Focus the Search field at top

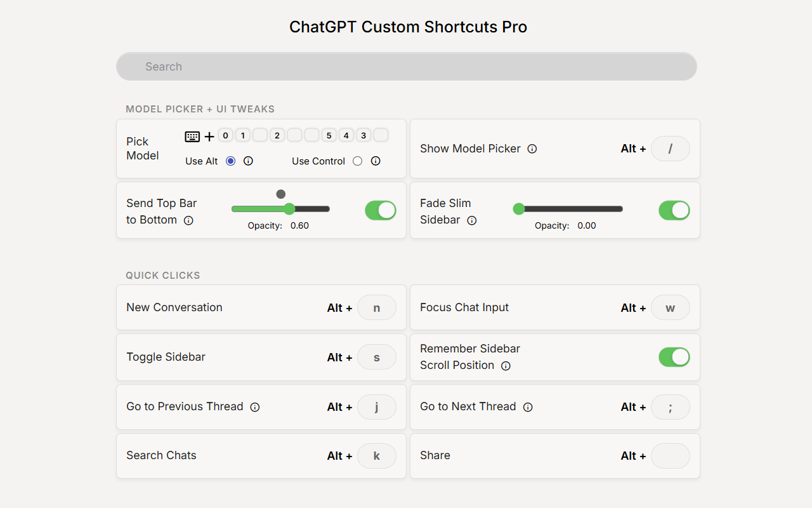[x=407, y=67]
